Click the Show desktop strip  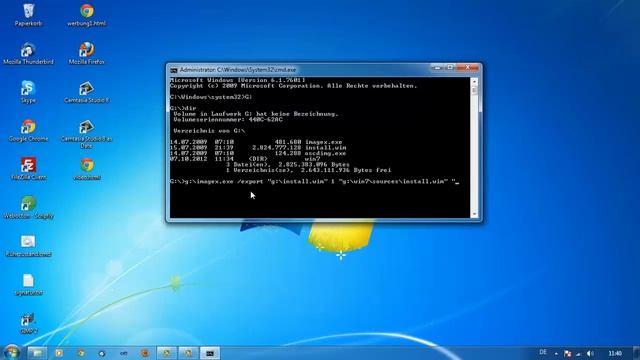[637, 353]
